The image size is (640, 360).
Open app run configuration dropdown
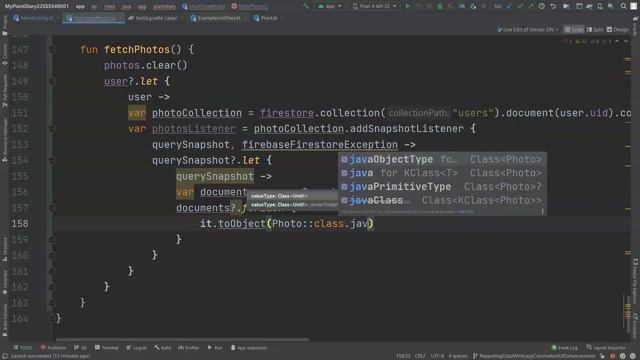pyautogui.click(x=330, y=6)
